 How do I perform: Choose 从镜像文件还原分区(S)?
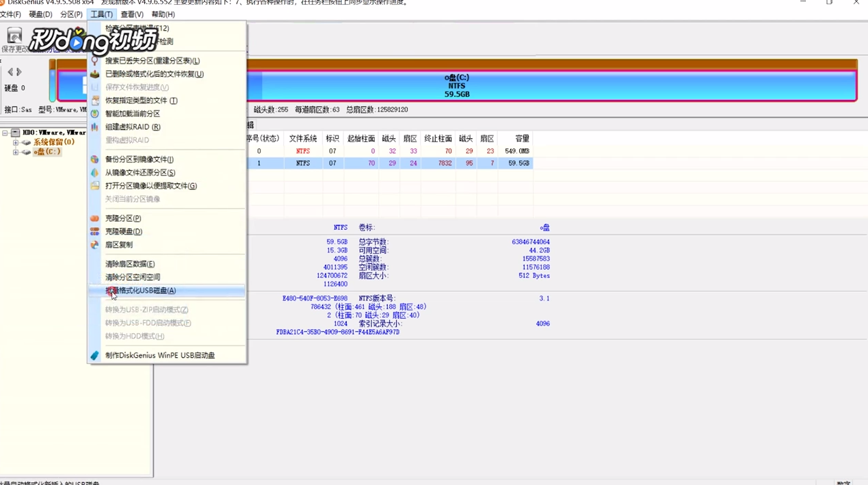(167, 172)
